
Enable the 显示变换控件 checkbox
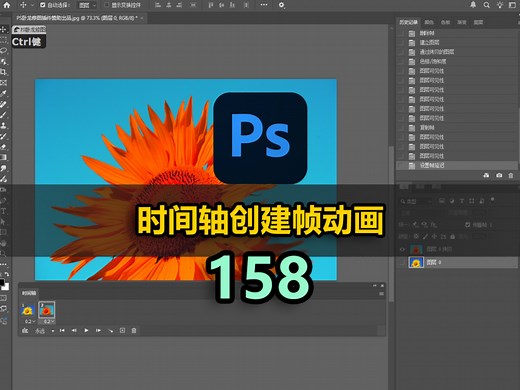[107, 5]
